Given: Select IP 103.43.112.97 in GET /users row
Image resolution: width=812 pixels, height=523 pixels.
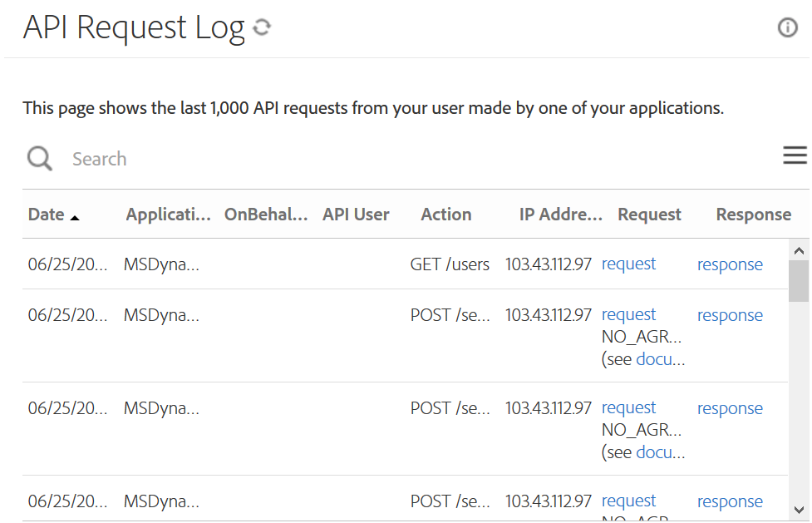Looking at the screenshot, I should click(548, 264).
